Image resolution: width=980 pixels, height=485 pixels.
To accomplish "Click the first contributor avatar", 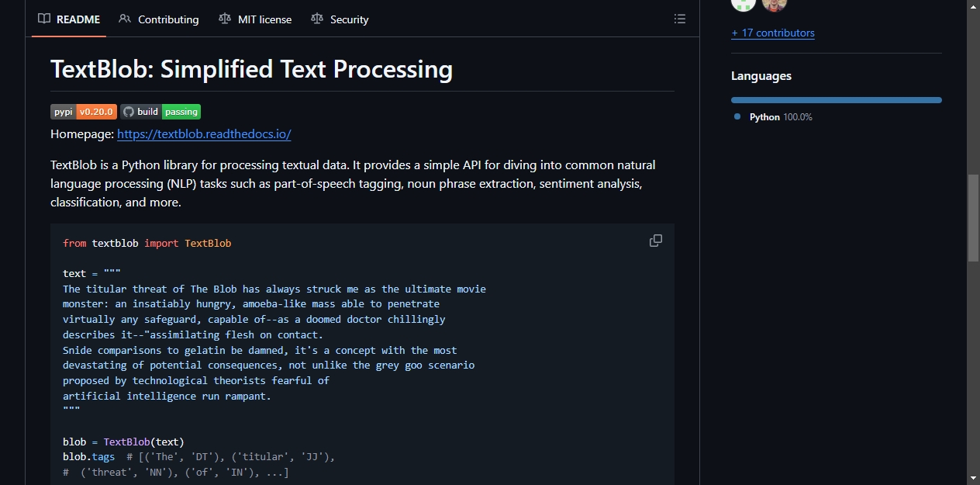I will coord(744,4).
